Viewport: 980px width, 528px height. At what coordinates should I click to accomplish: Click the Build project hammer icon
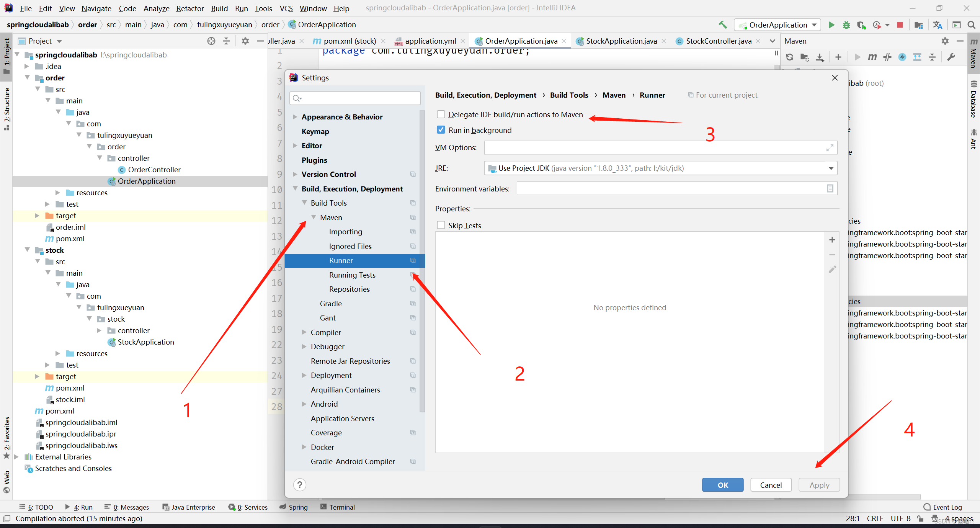[722, 25]
